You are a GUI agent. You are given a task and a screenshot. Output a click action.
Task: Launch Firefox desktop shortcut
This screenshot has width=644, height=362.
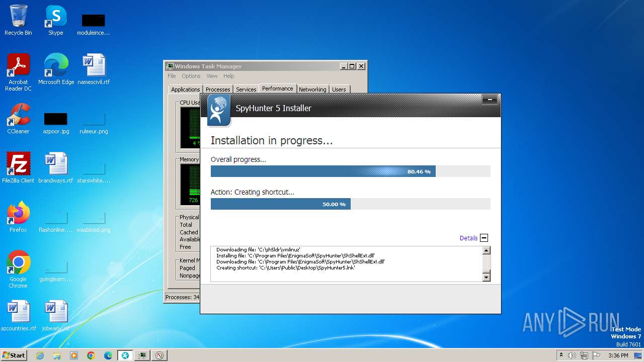(18, 217)
